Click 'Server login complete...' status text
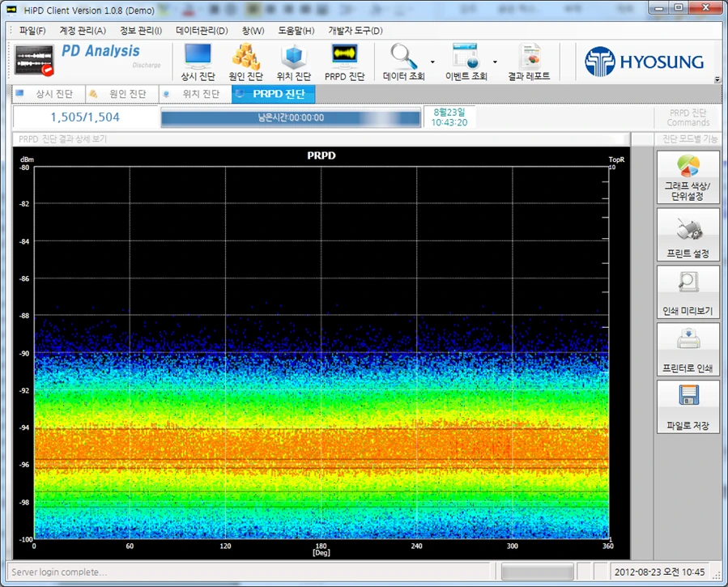The image size is (728, 587). point(59,572)
